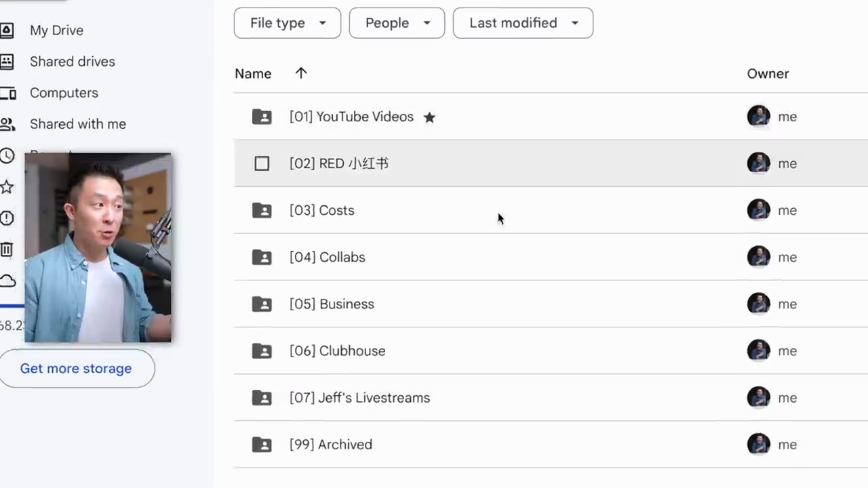Viewport: 868px width, 488px height.
Task: Click owner avatar in Collabs row
Action: click(758, 257)
